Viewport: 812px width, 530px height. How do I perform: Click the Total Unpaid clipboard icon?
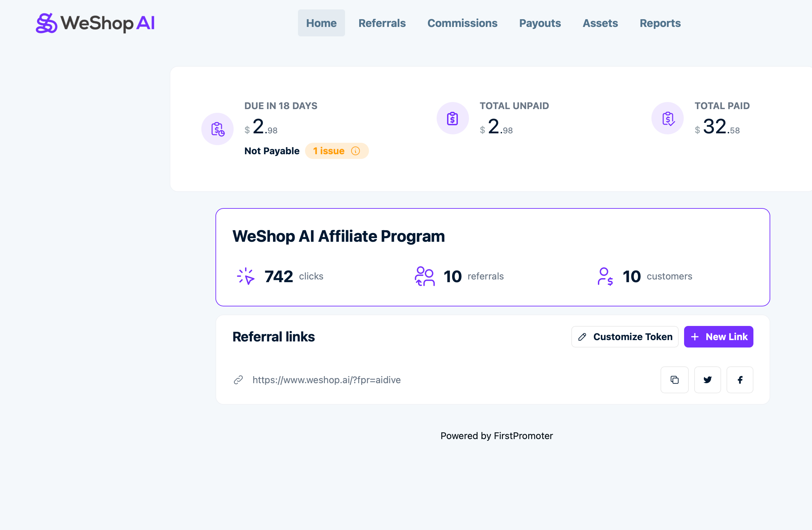point(452,119)
